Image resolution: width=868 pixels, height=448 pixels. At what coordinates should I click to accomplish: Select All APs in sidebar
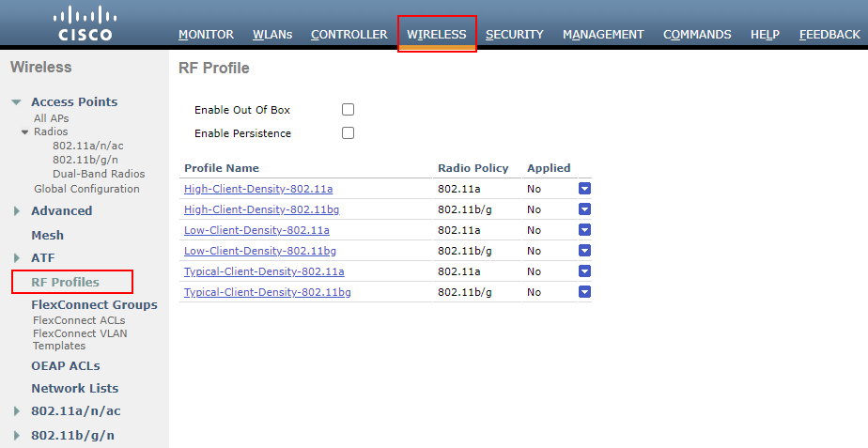coord(52,118)
